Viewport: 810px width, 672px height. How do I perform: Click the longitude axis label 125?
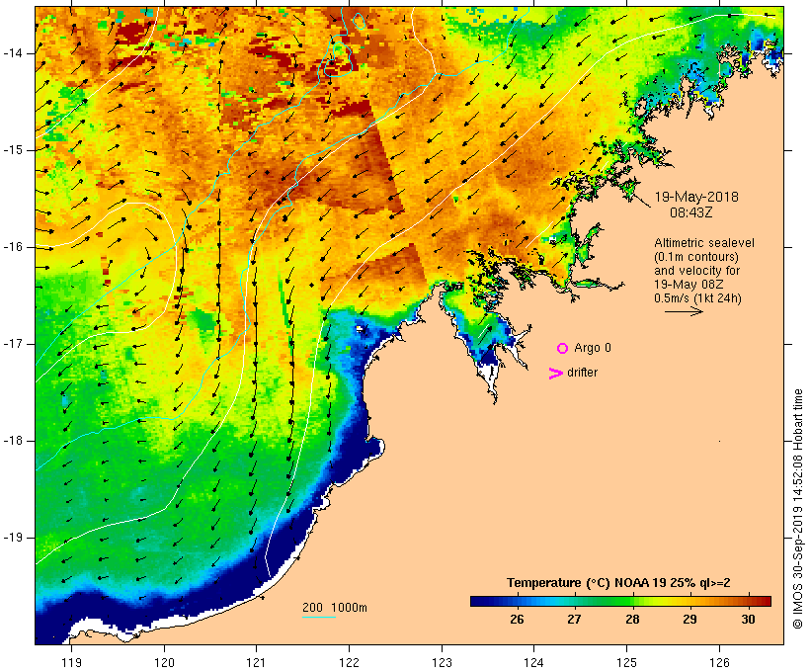[626, 663]
